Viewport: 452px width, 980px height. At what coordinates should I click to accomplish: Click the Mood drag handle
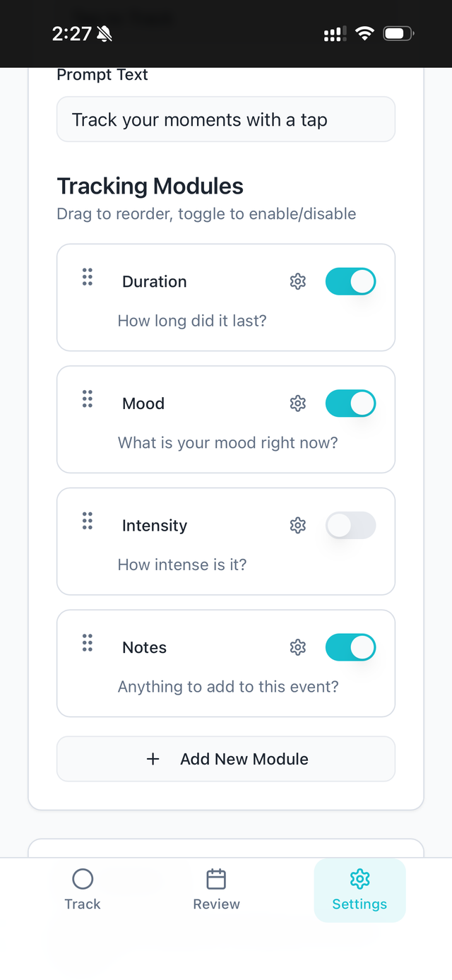pyautogui.click(x=88, y=399)
